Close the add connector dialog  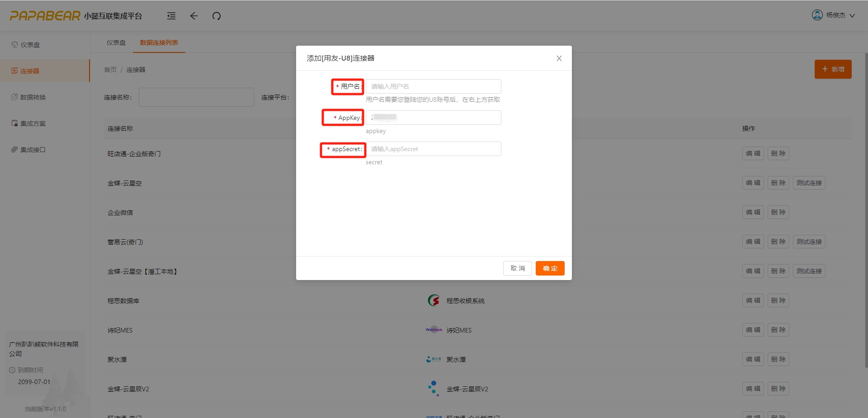(559, 58)
